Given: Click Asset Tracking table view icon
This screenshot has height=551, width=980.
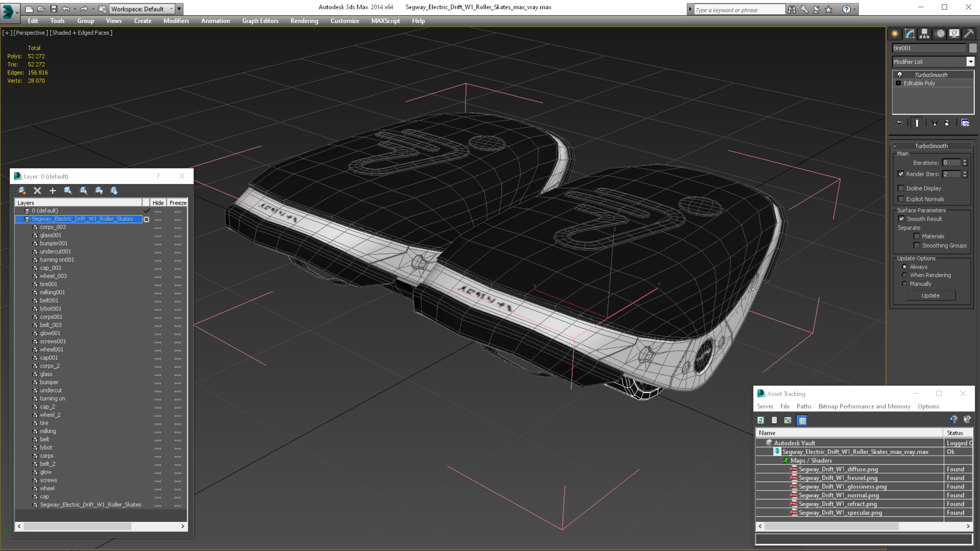Looking at the screenshot, I should point(802,420).
